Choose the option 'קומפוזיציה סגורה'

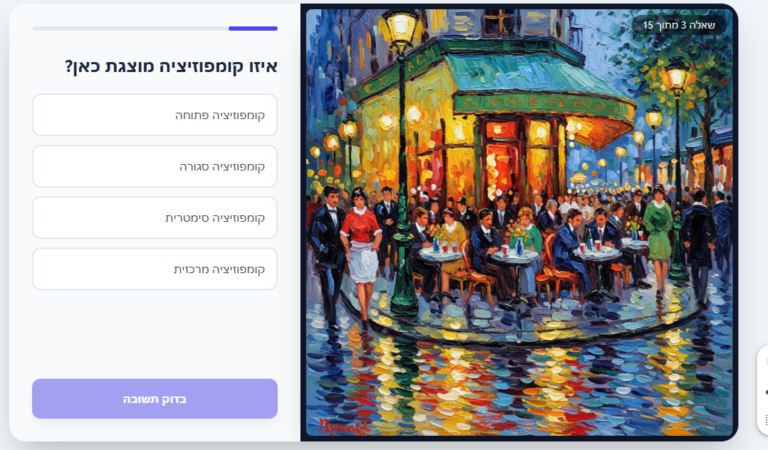point(155,166)
